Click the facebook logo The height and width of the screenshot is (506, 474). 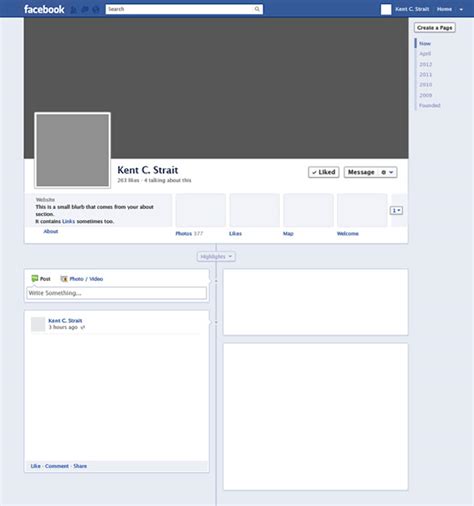(44, 9)
